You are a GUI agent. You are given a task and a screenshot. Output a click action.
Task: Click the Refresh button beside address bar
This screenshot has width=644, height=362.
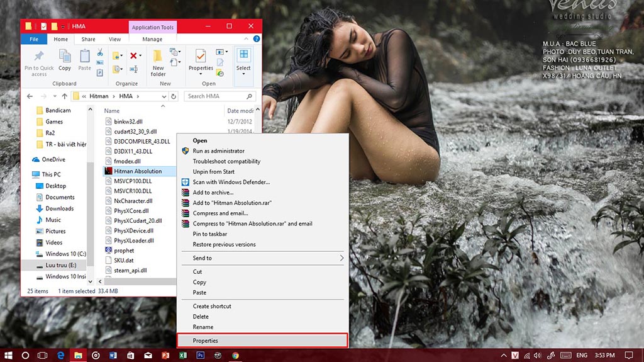[174, 96]
